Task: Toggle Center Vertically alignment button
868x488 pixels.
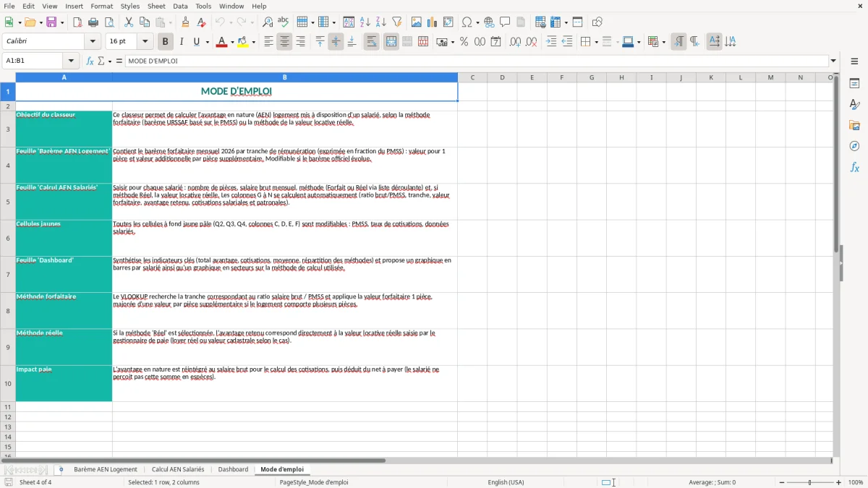Action: (336, 42)
